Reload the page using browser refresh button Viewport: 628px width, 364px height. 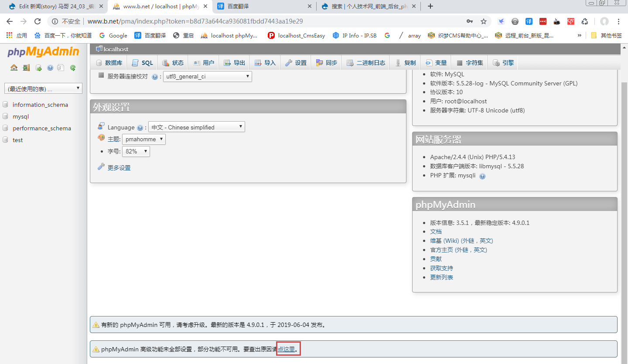point(38,21)
